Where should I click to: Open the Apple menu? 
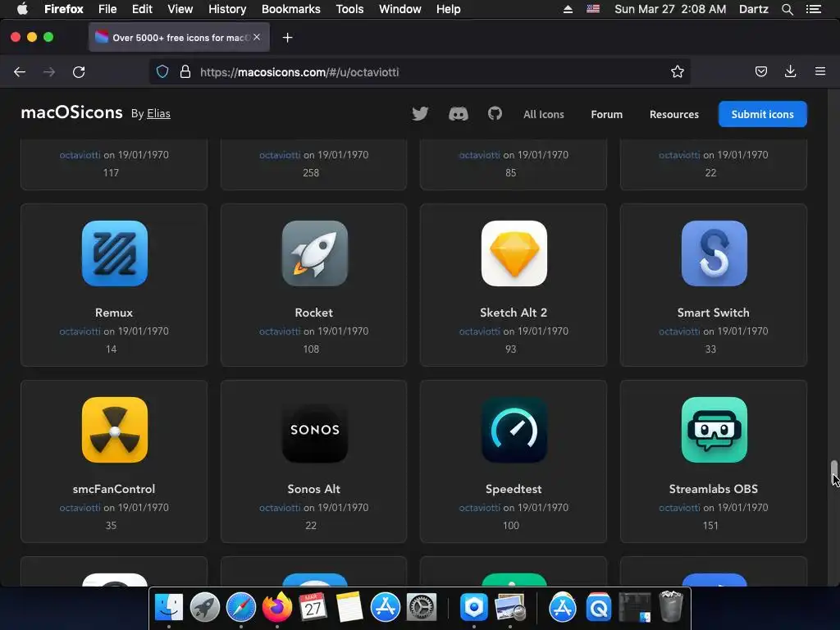point(22,9)
